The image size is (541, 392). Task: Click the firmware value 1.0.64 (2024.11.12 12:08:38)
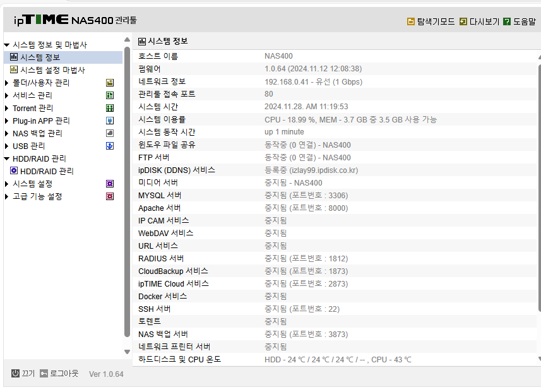point(313,69)
